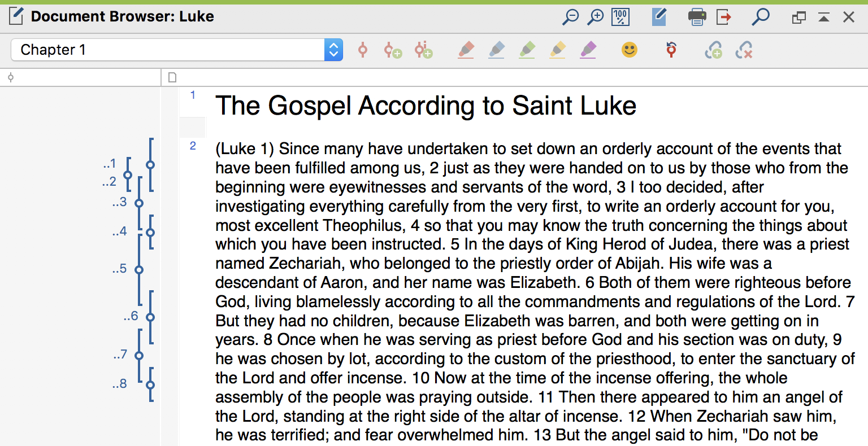Image resolution: width=868 pixels, height=446 pixels.
Task: Undo the last coding action
Action: tap(671, 50)
